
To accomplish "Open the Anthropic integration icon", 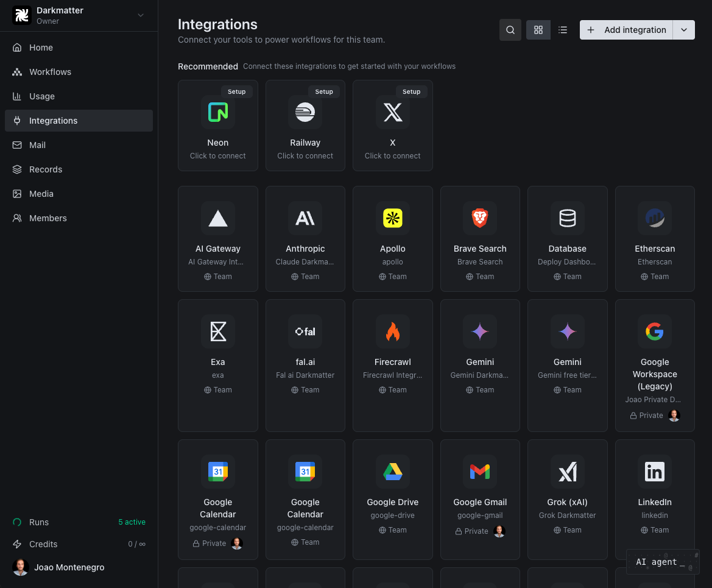I will [x=305, y=218].
